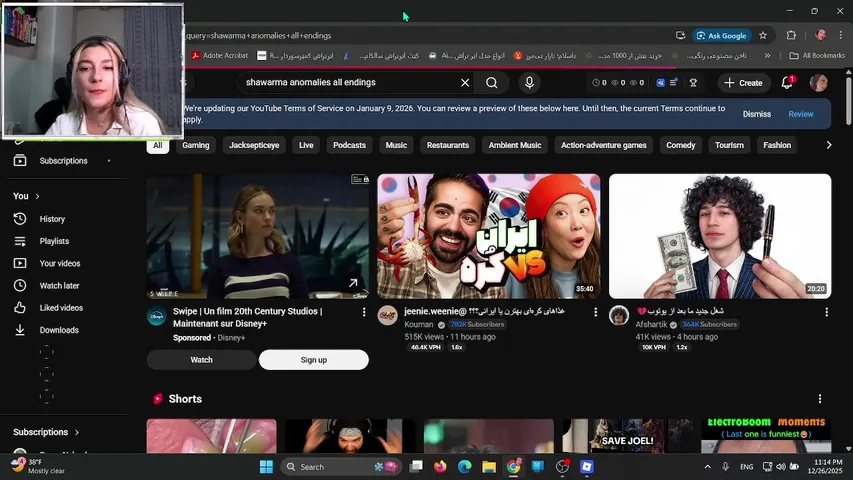Open YouTube notifications bell
853x480 pixels.
787,83
